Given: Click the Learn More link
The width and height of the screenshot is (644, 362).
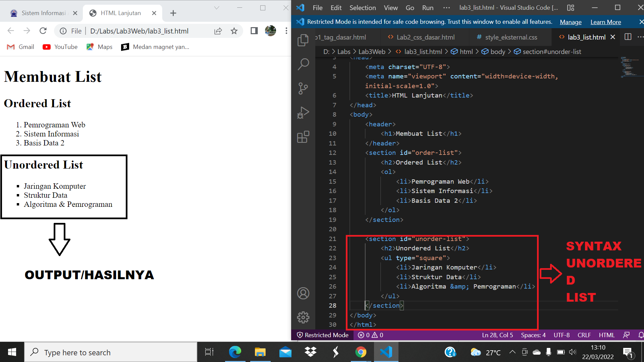Looking at the screenshot, I should click(606, 22).
